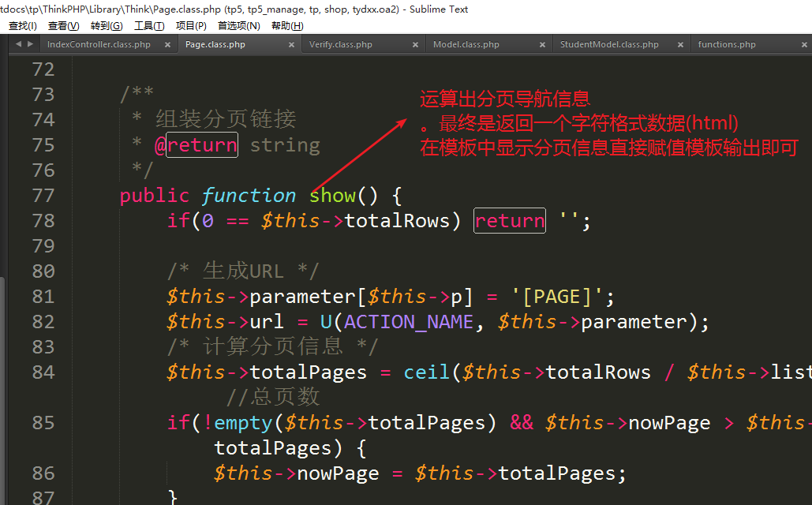Switch to the StudentModel.class.php tab
The image size is (812, 505).
609,45
